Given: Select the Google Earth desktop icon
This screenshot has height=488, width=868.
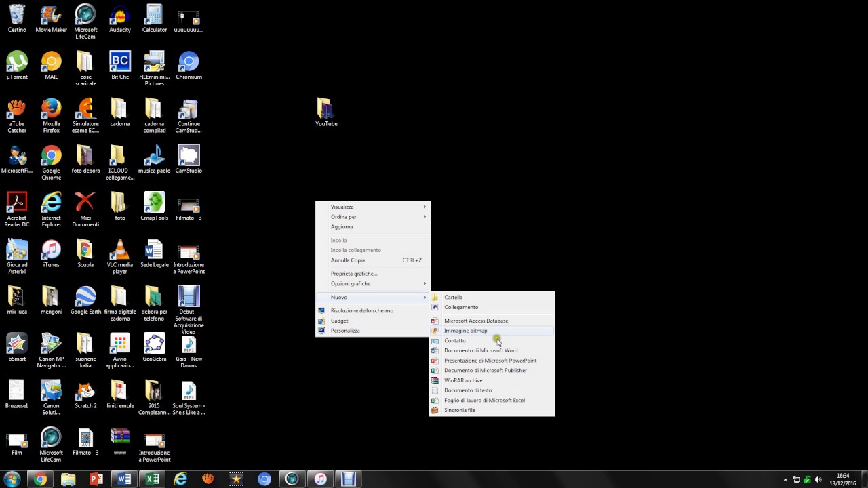Looking at the screenshot, I should (x=85, y=300).
